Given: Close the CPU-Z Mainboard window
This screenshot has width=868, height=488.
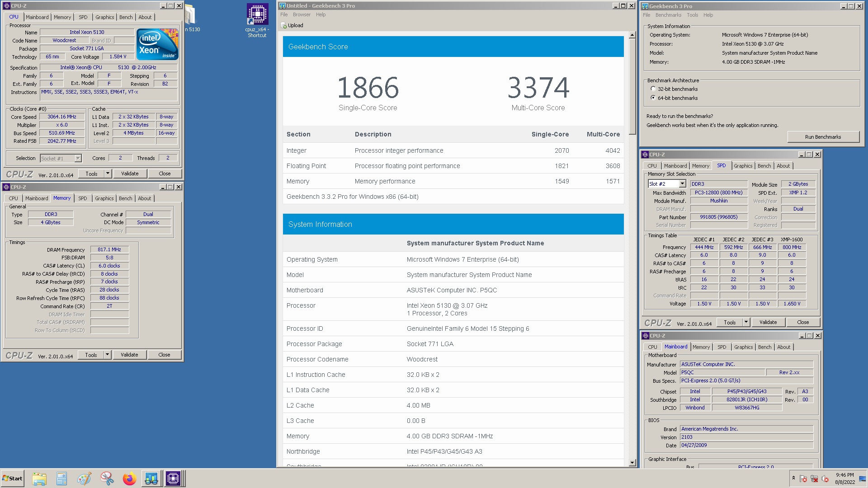Looking at the screenshot, I should click(817, 336).
